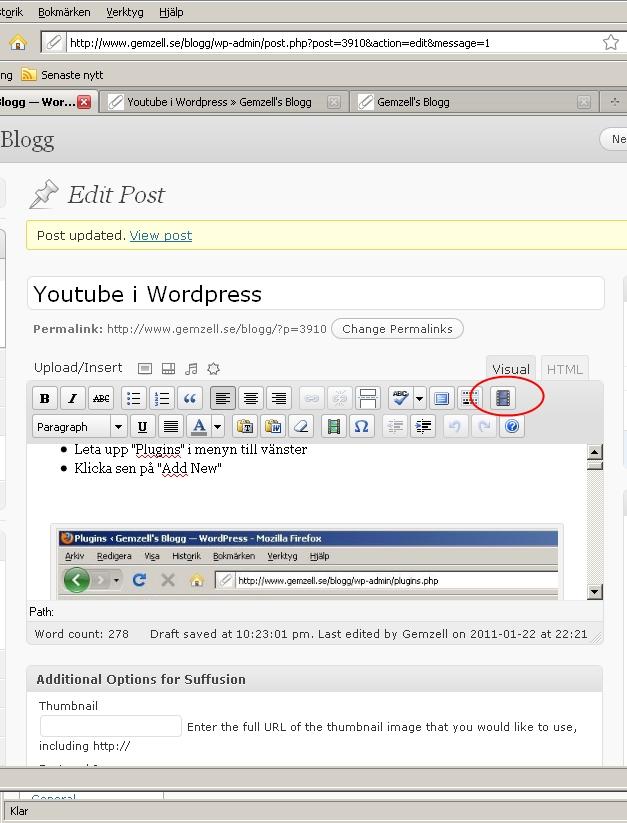The width and height of the screenshot is (627, 823).
Task: Open the Bokmärken menu
Action: [64, 12]
